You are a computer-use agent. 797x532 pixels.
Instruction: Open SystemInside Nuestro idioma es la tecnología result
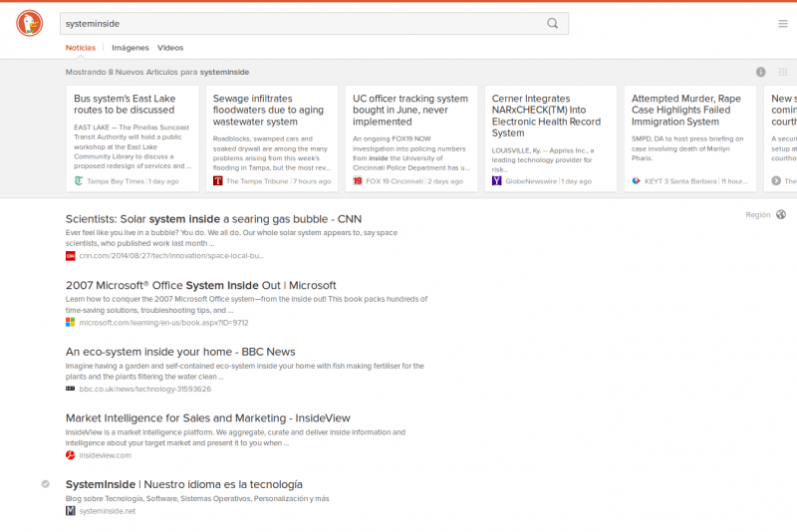pos(184,485)
